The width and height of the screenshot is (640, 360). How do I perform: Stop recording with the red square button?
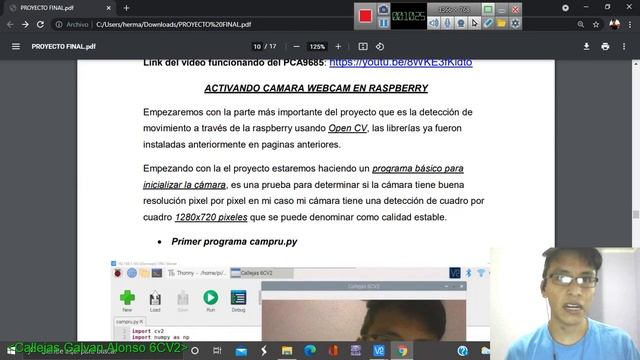tap(365, 16)
